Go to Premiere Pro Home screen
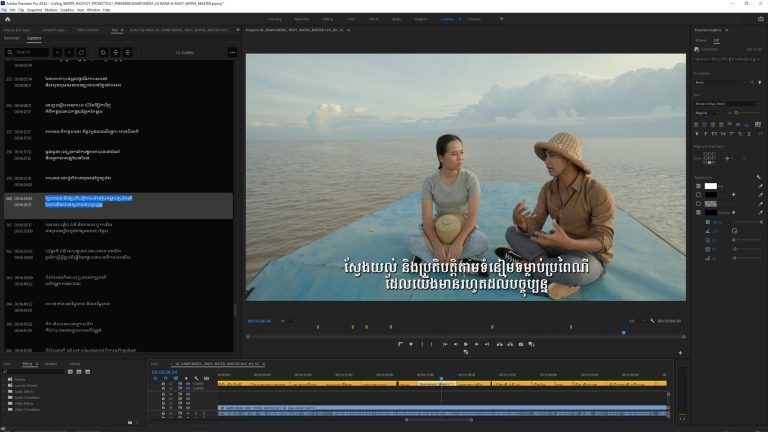 point(7,19)
